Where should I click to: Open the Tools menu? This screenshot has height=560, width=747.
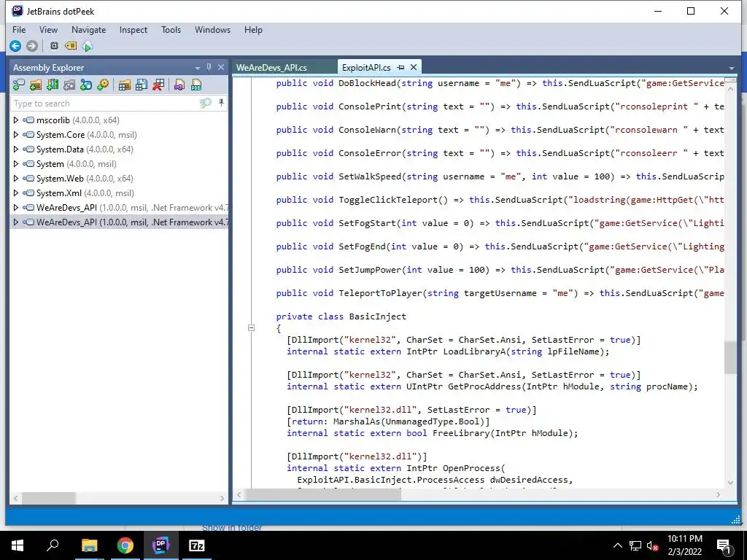click(x=171, y=29)
